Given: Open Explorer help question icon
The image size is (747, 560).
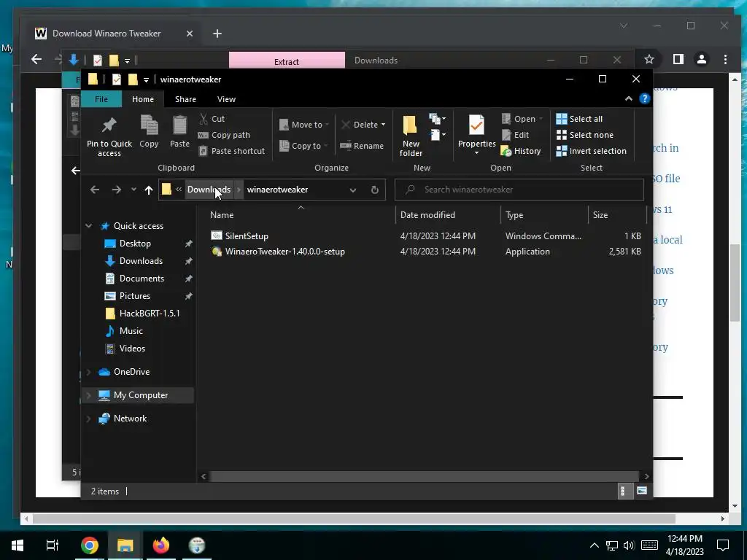Looking at the screenshot, I should tap(645, 98).
